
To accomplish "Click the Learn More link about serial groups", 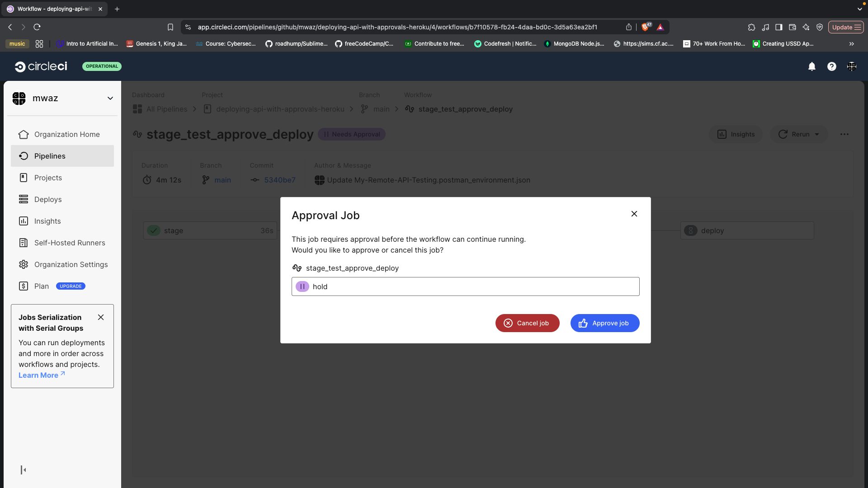I will coord(38,375).
